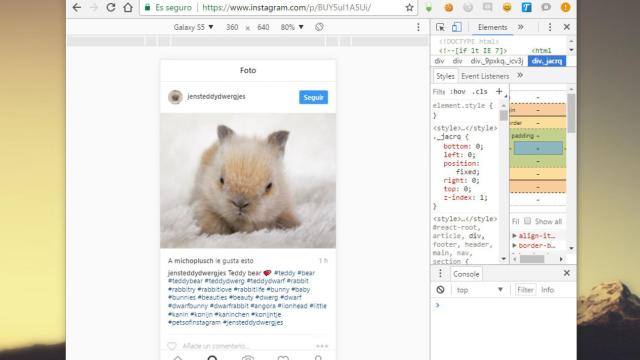The width and height of the screenshot is (640, 360).
Task: Switch to the Event Listeners tab
Action: click(485, 76)
